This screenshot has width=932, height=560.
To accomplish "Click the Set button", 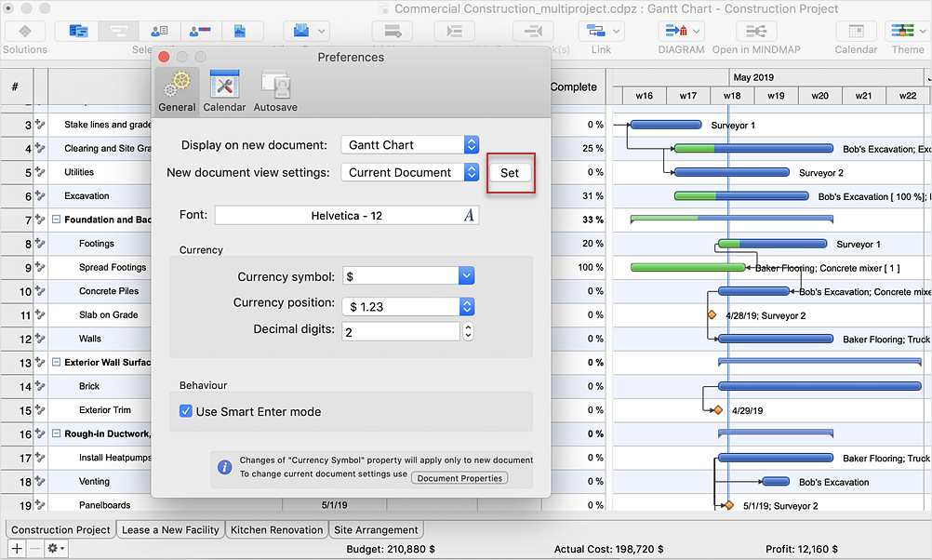I will [x=510, y=173].
